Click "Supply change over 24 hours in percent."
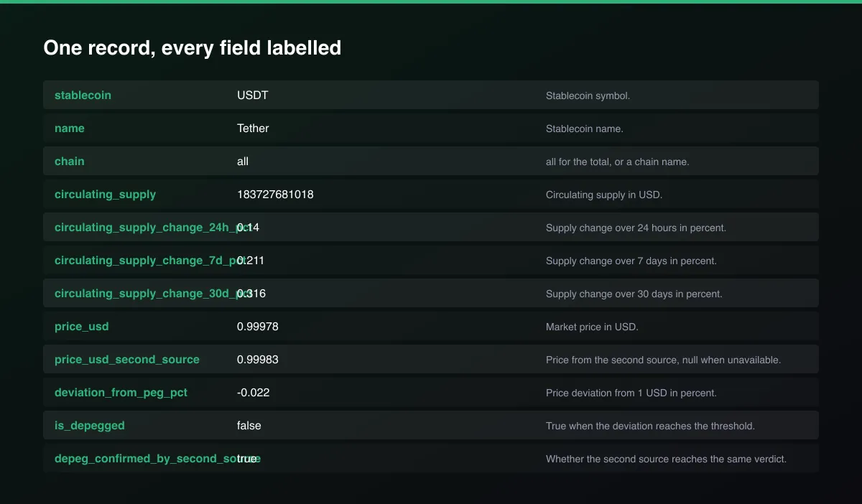The width and height of the screenshot is (862, 504). (636, 228)
